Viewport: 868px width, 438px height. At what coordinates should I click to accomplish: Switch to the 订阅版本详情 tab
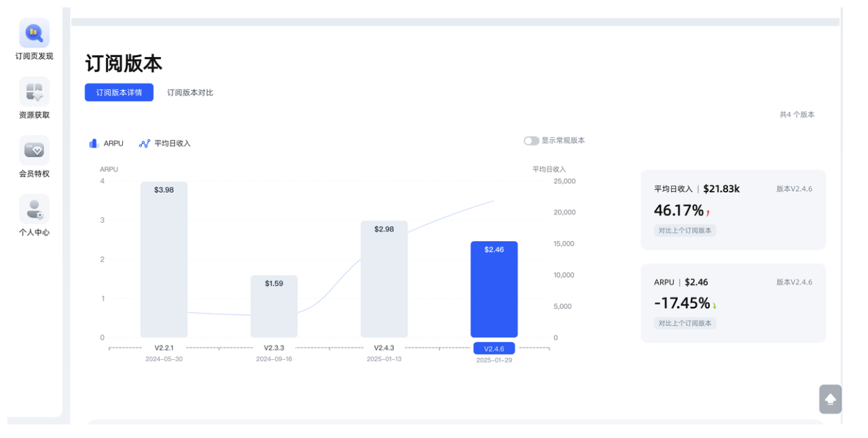(119, 92)
